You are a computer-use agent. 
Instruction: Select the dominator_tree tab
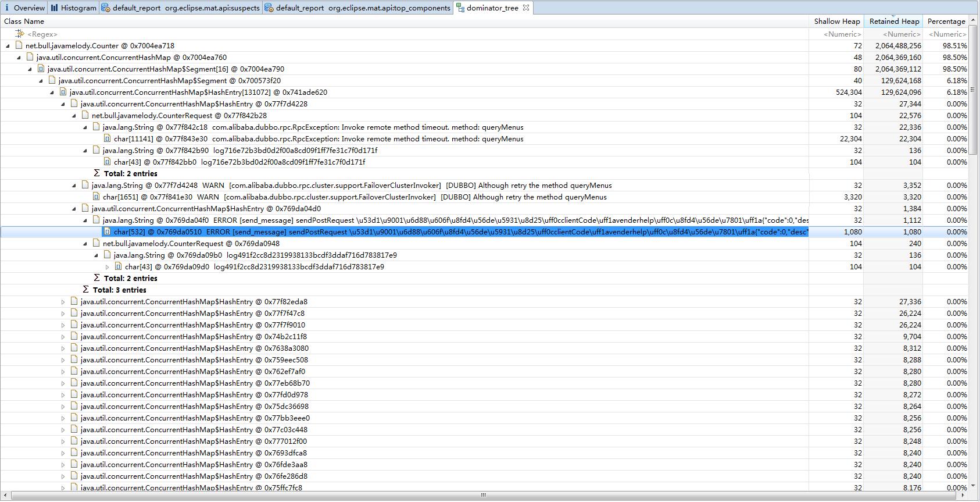[x=492, y=8]
